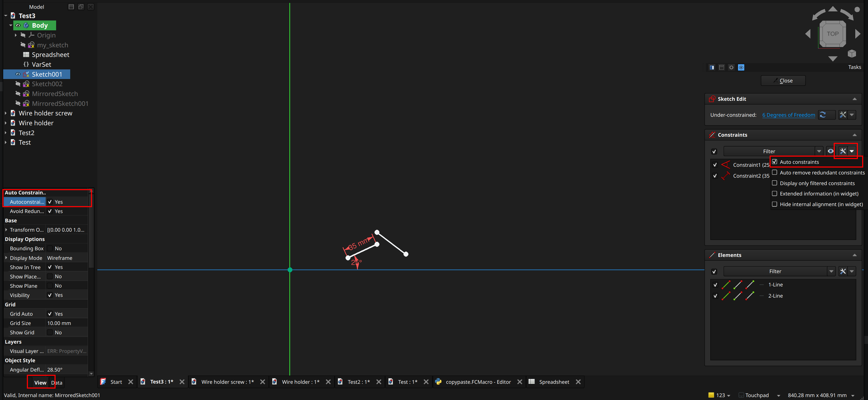
Task: Click the Constraint2 distance icon in list
Action: pos(725,176)
